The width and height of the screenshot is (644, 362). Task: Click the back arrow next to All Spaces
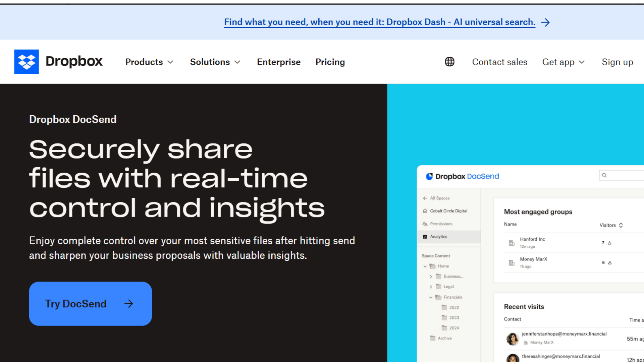pos(425,198)
